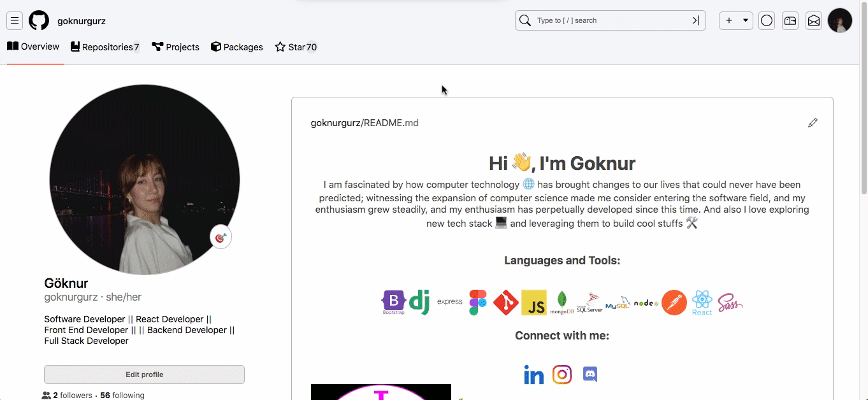
Task: Click the Node.js logo icon
Action: [646, 303]
